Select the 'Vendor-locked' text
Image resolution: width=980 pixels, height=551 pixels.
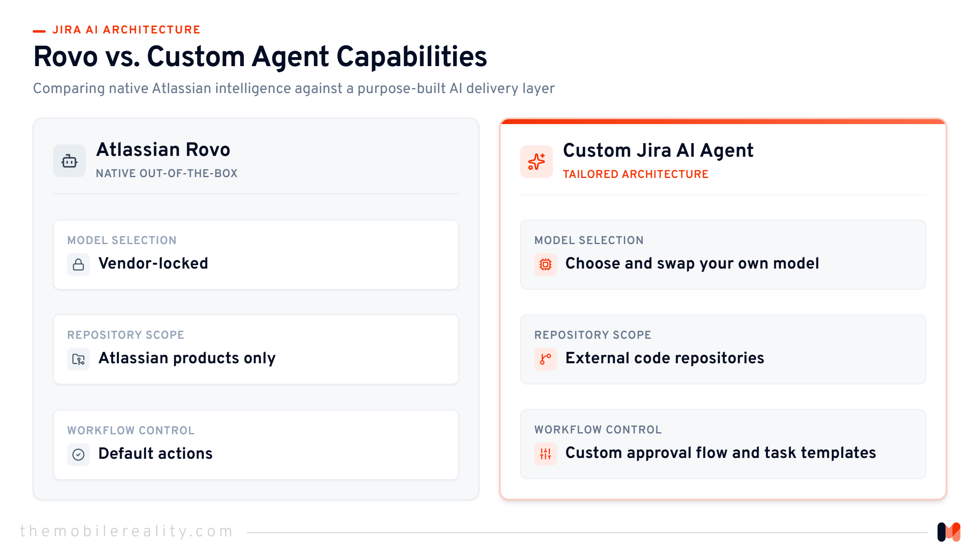pyautogui.click(x=153, y=263)
